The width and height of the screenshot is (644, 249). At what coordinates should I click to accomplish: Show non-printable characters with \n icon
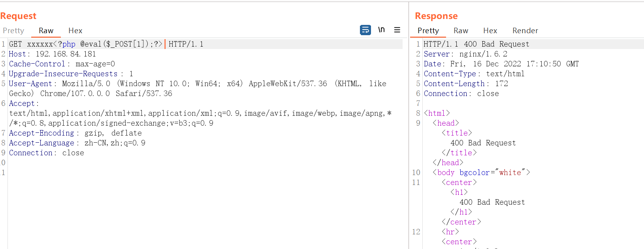click(381, 30)
